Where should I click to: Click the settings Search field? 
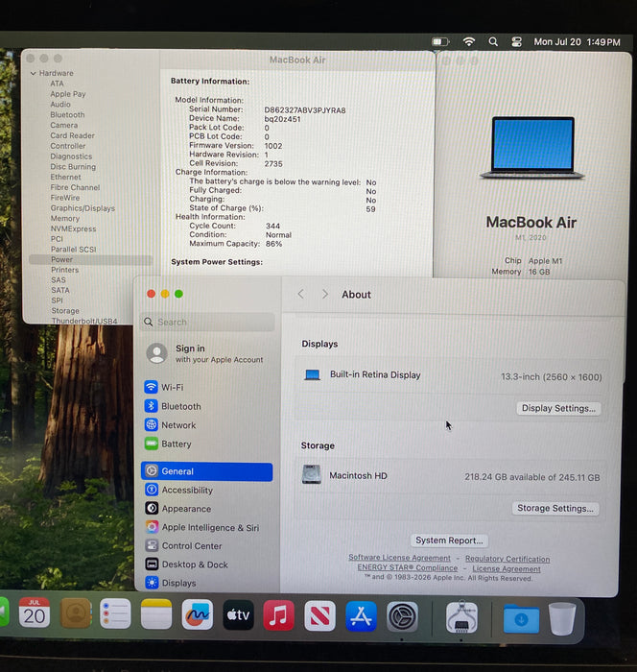207,322
